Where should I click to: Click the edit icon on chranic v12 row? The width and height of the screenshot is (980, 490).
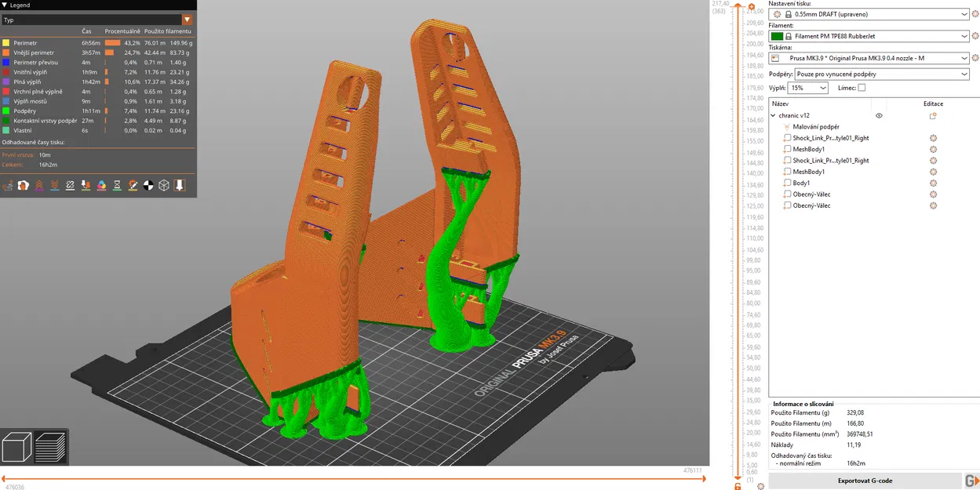(x=933, y=115)
